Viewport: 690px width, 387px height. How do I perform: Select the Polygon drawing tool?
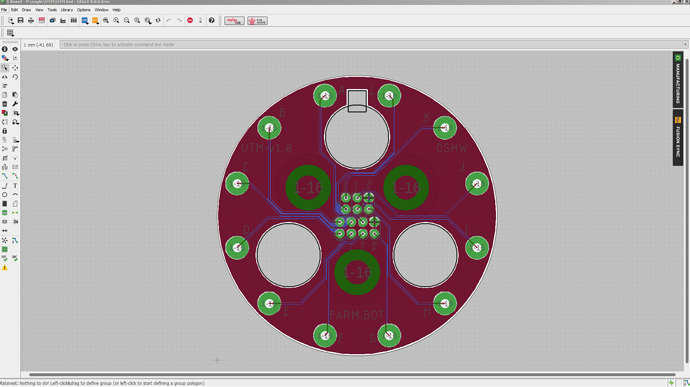click(15, 204)
